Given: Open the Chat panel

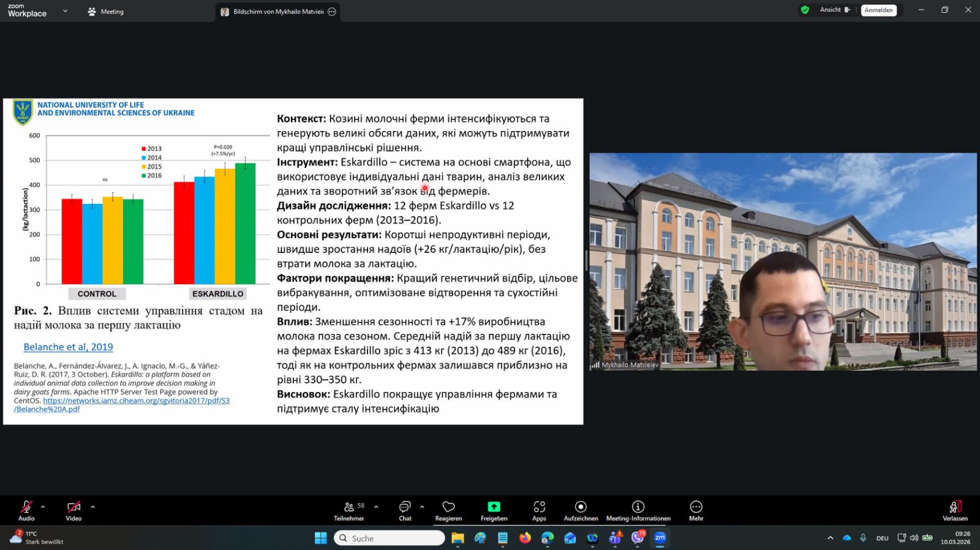Looking at the screenshot, I should (x=405, y=510).
